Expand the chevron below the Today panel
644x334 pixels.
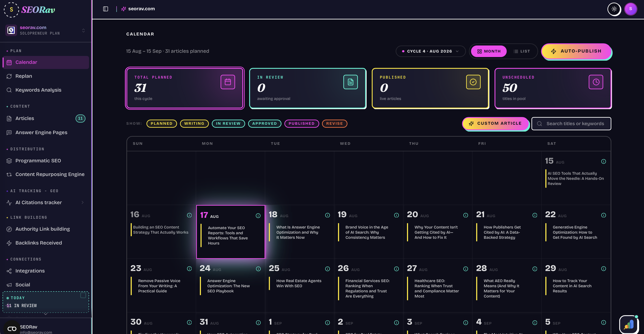click(45, 314)
